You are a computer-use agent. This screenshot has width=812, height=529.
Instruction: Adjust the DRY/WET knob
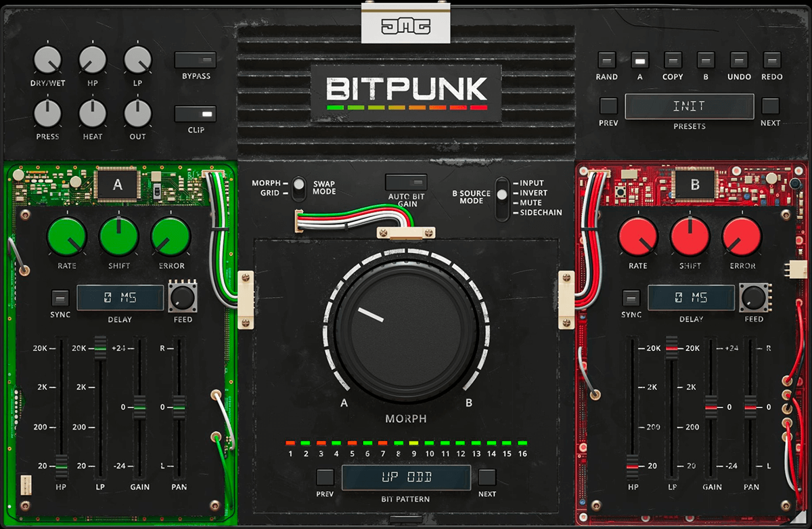47,61
